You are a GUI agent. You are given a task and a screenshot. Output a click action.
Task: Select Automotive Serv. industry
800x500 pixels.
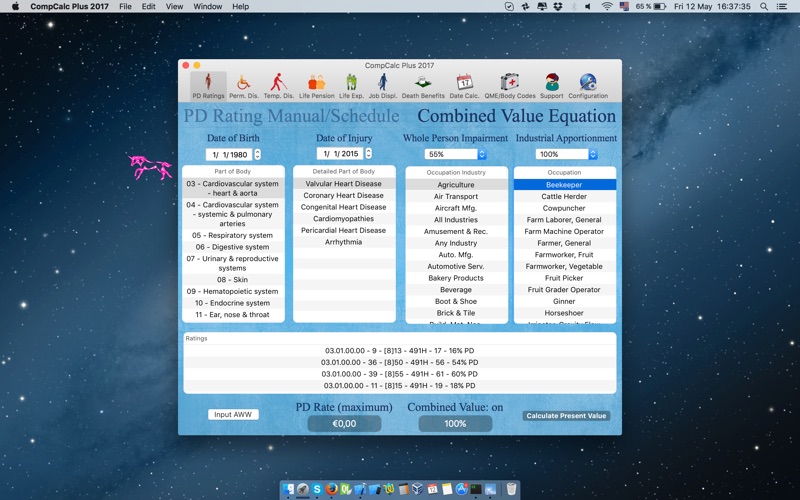click(456, 266)
